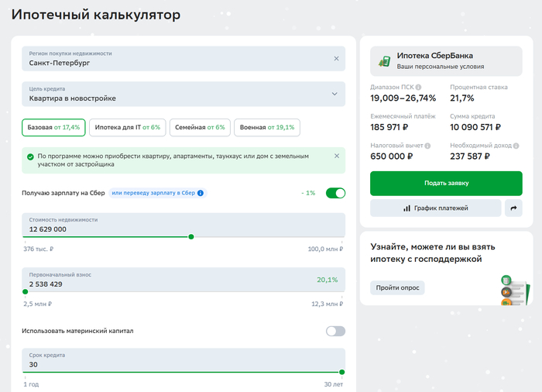Click info icon by salary transfer label

coord(201,193)
